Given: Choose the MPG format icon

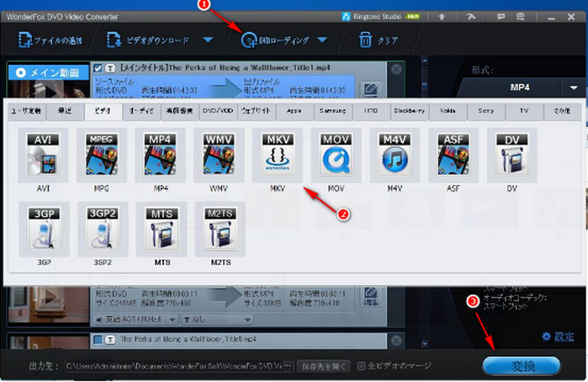Looking at the screenshot, I should point(102,155).
